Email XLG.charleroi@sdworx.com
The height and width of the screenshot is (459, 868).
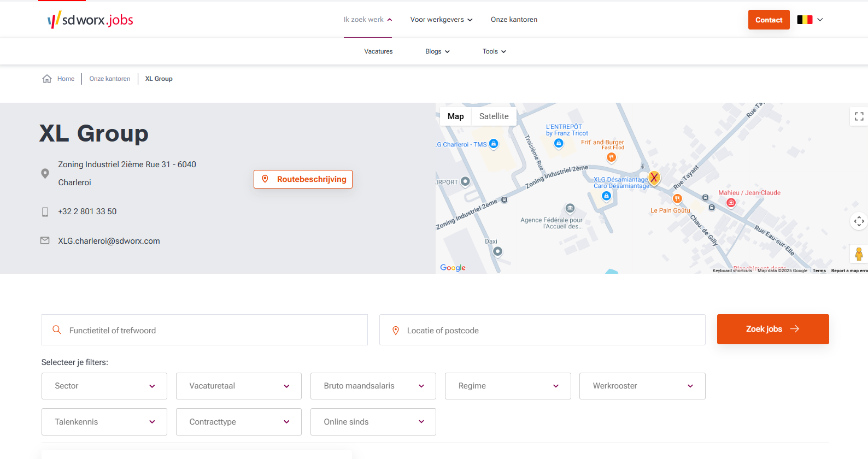point(109,241)
